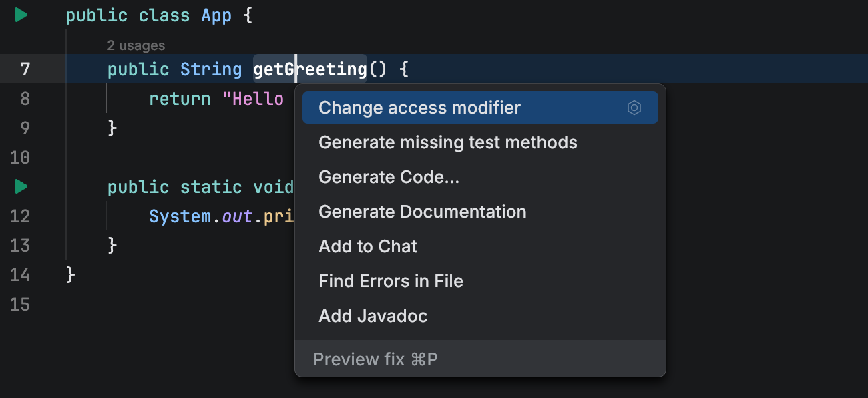Image resolution: width=868 pixels, height=398 pixels.
Task: Select the App class name
Action: (216, 15)
